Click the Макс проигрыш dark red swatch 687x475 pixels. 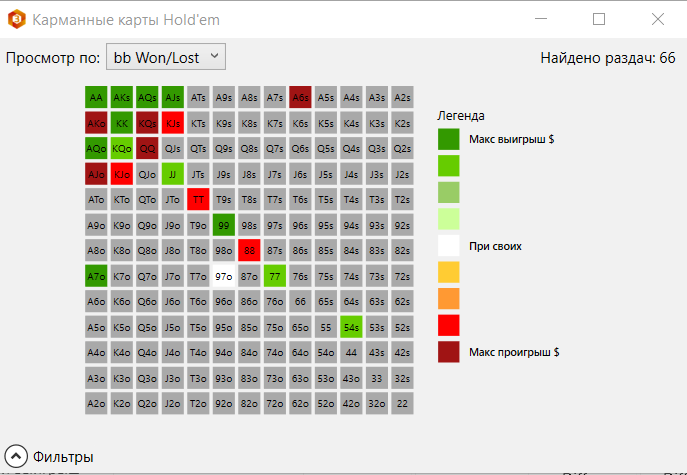tap(449, 352)
